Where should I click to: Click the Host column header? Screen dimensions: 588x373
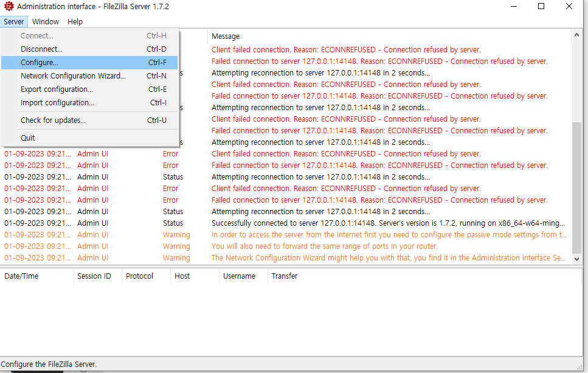pos(195,276)
